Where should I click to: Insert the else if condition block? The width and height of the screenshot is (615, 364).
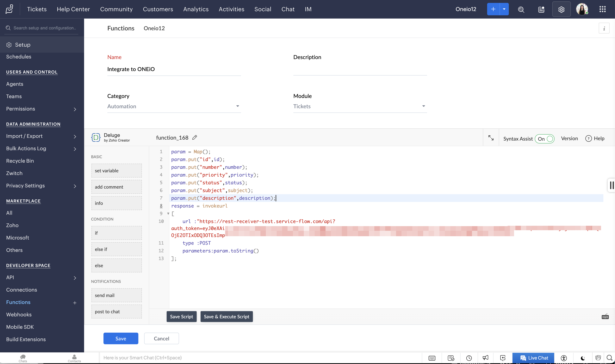click(x=117, y=249)
